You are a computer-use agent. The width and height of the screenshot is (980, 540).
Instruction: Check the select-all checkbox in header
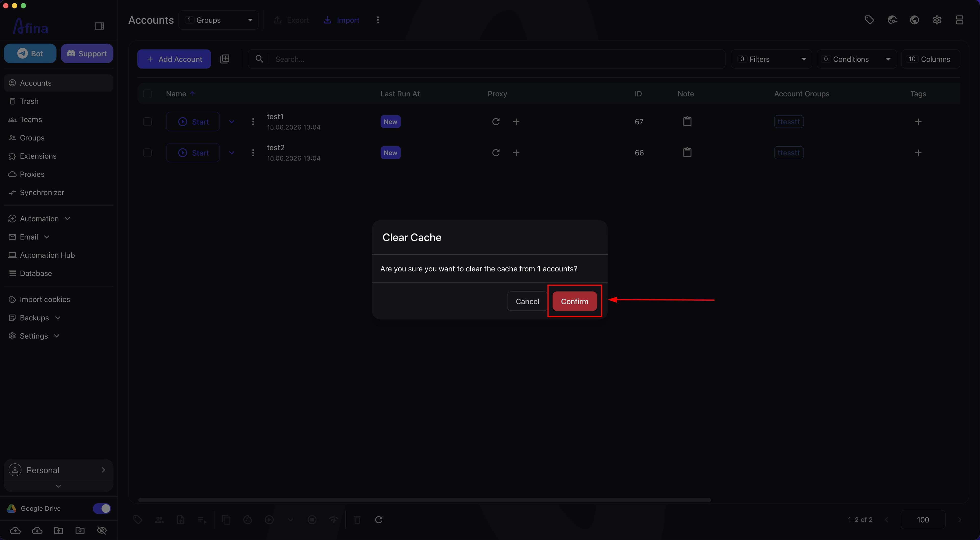pos(147,94)
